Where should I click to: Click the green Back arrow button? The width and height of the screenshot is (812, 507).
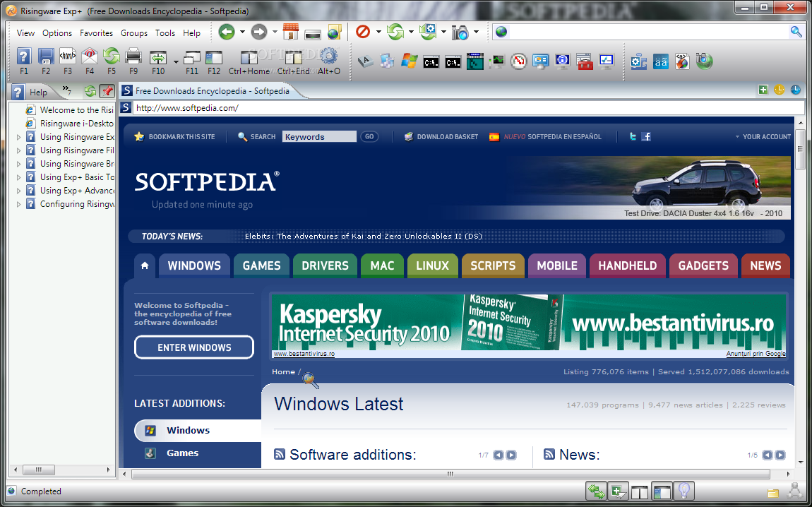[x=227, y=32]
